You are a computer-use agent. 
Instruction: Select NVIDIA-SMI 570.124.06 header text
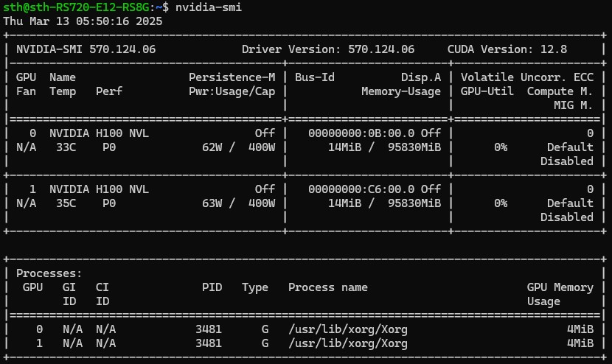click(86, 49)
